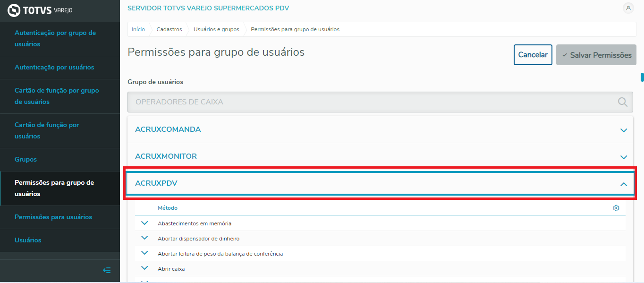This screenshot has height=283, width=644.
Task: Click Abortar leitura de peso da balança text
Action: click(x=220, y=254)
